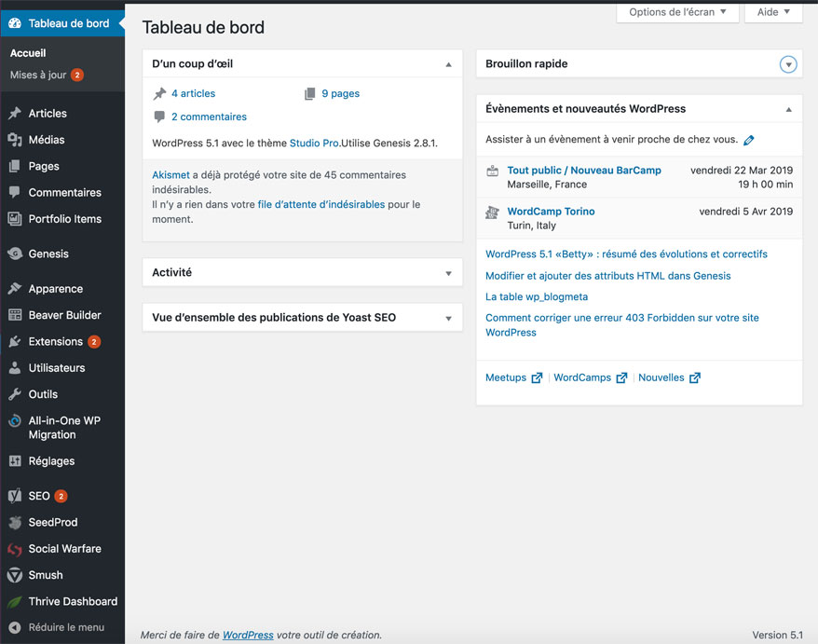Open Mises à jour in sidebar
818x644 pixels.
(x=38, y=75)
